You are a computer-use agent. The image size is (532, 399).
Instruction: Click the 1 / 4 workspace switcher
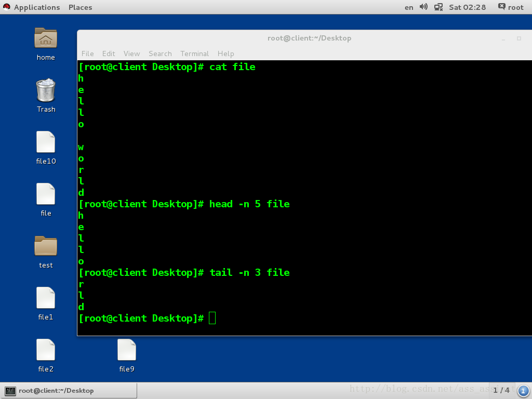[x=501, y=390]
